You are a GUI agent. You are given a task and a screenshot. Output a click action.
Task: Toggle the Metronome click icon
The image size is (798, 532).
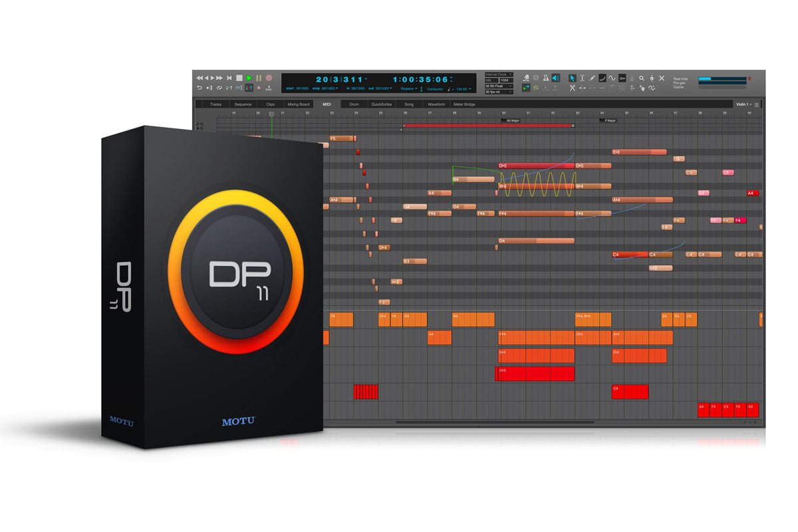pos(546,78)
